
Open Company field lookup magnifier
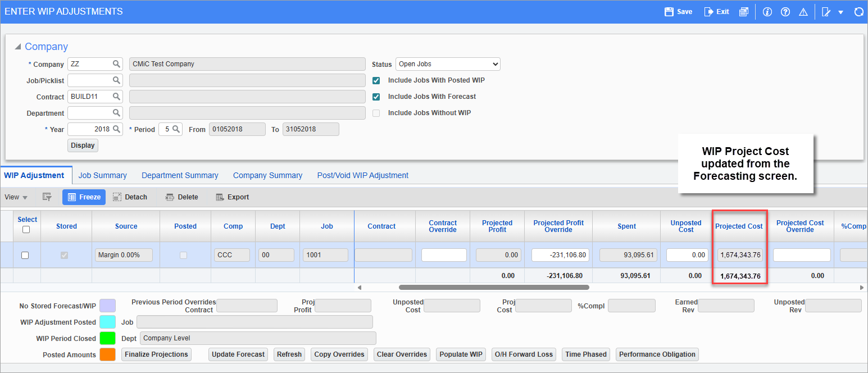[x=117, y=64]
